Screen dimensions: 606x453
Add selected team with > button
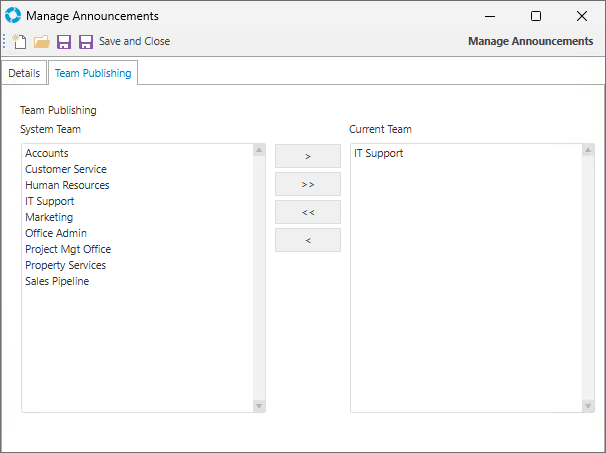pos(308,156)
